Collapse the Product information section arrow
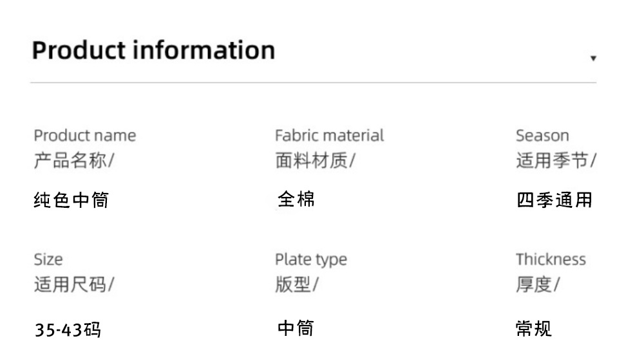 tap(593, 59)
